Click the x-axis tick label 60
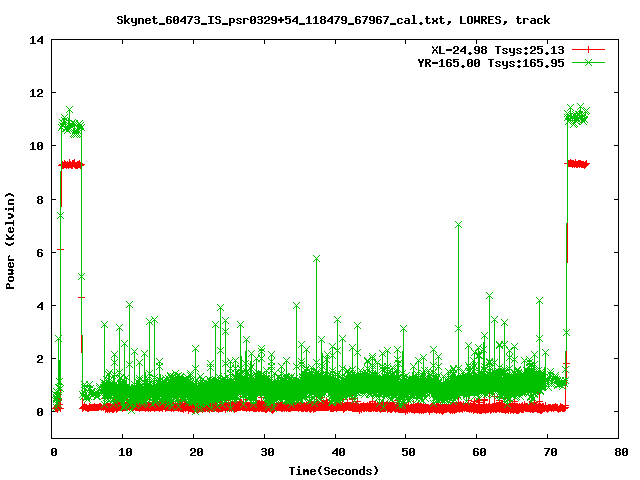This screenshot has height=480, width=640. tap(479, 452)
